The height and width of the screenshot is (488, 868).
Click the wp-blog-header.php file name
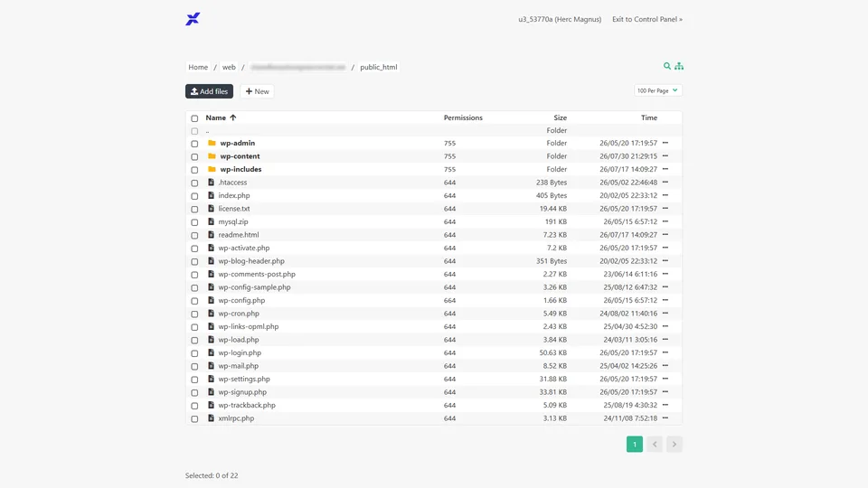pos(251,260)
